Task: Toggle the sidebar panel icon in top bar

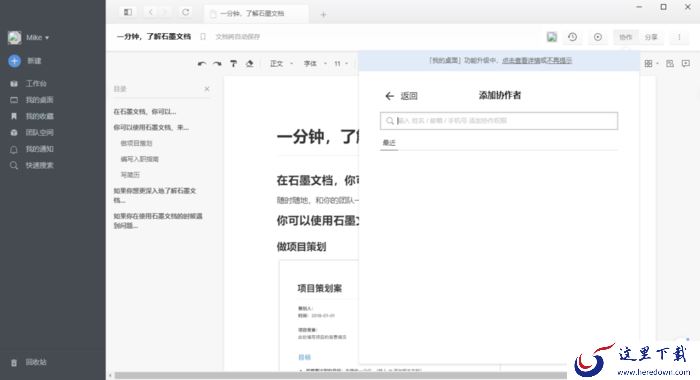Action: coord(128,12)
